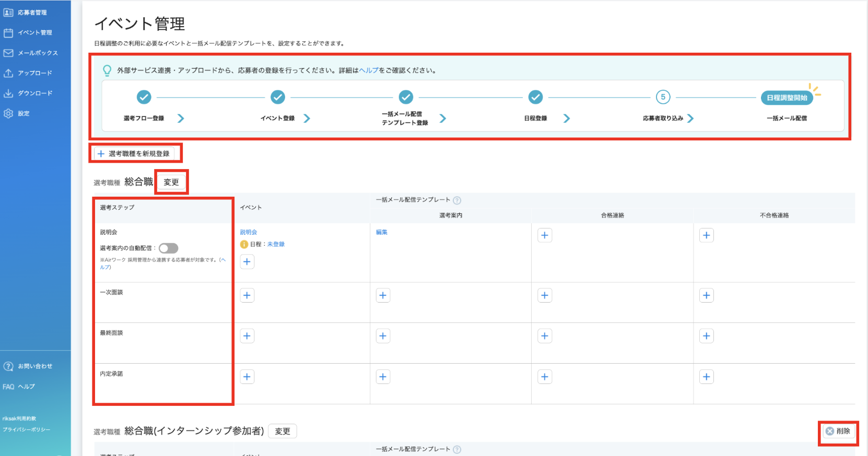
Task: Add 選考案内 template for 内定承諾
Action: click(x=383, y=377)
